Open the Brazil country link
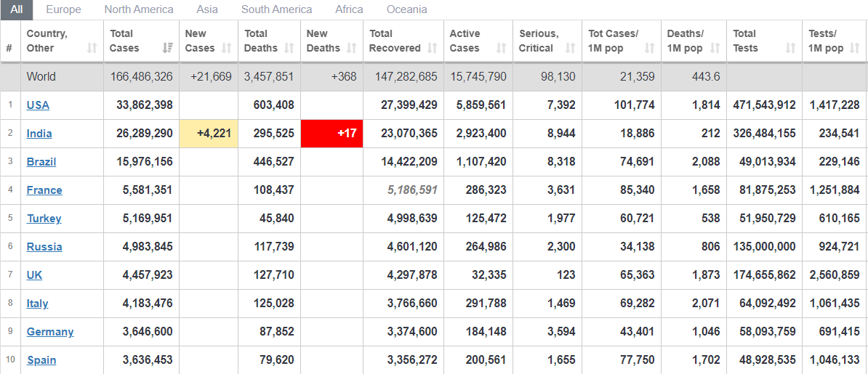This screenshot has width=868, height=374. [x=41, y=162]
